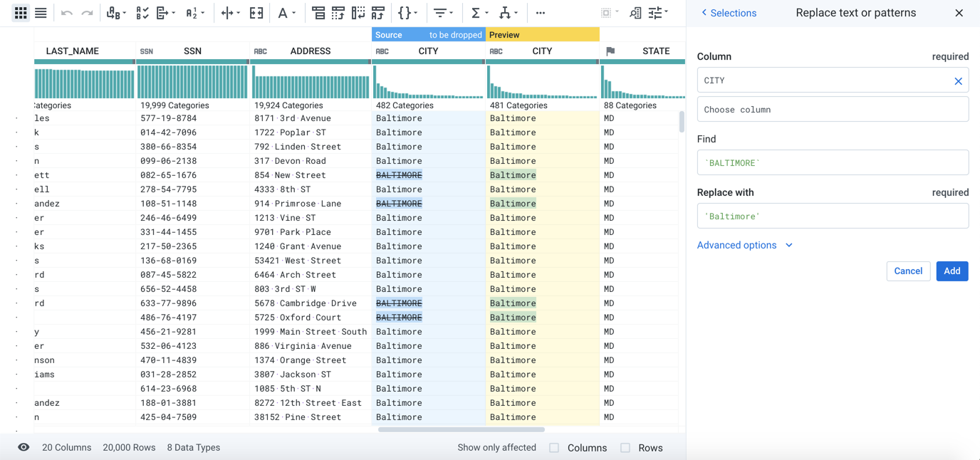The width and height of the screenshot is (980, 460).
Task: Click the find column search icon
Action: [635, 13]
